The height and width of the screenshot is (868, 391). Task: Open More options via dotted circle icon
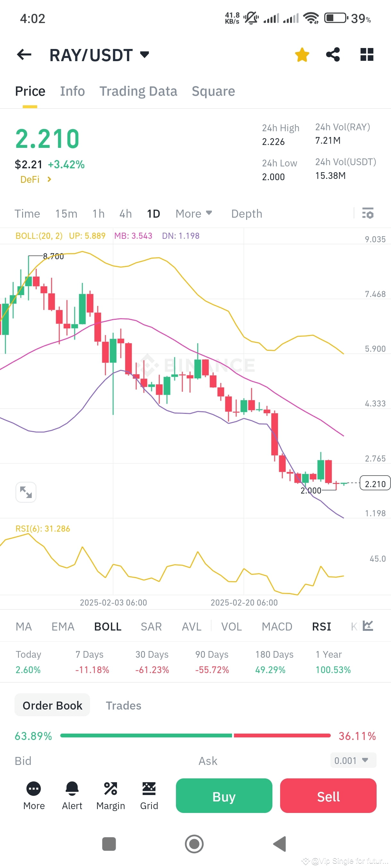tap(33, 789)
